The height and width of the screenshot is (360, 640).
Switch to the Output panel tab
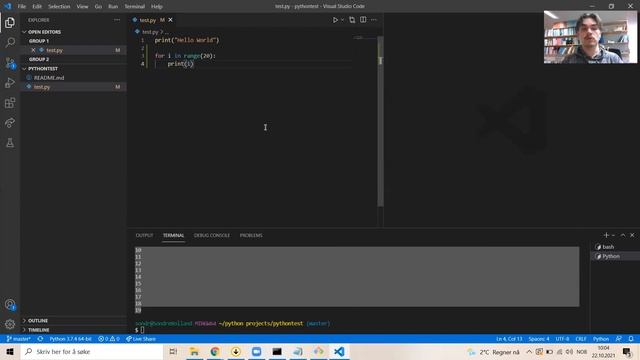coord(144,236)
